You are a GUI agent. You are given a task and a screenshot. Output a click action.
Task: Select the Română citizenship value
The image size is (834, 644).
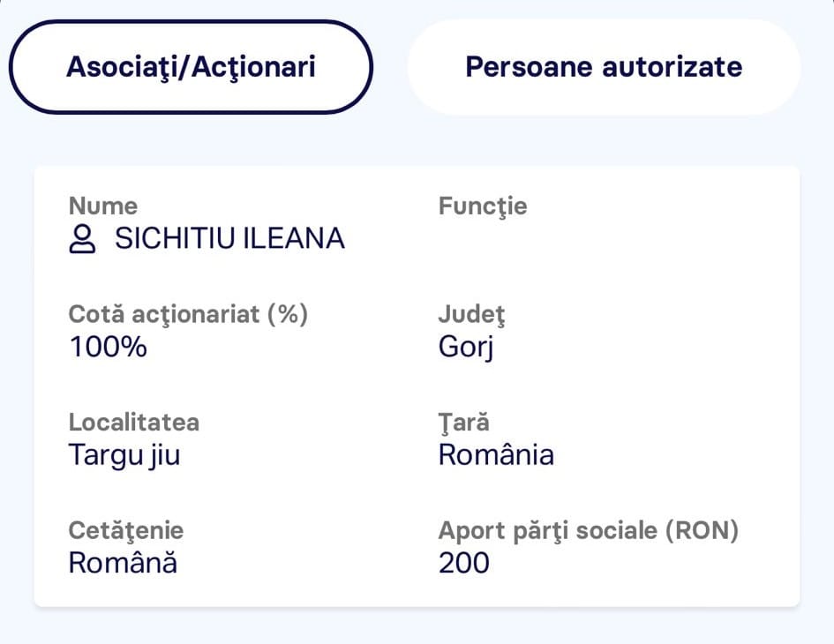coord(123,563)
